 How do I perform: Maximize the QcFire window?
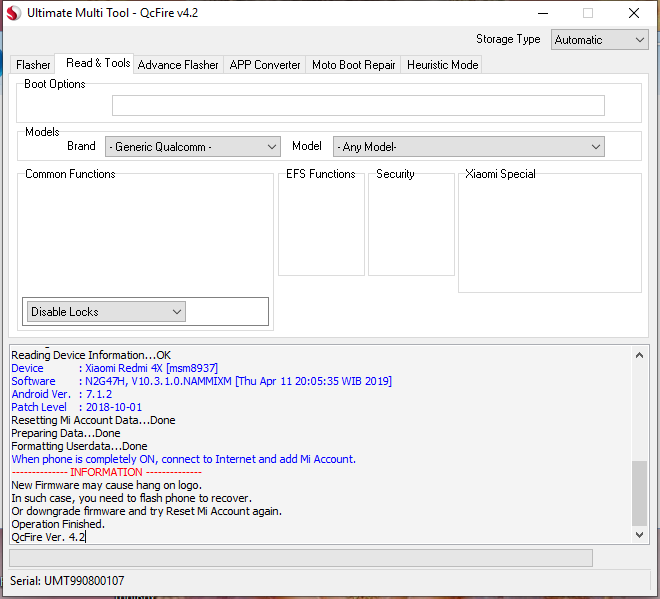(x=588, y=14)
